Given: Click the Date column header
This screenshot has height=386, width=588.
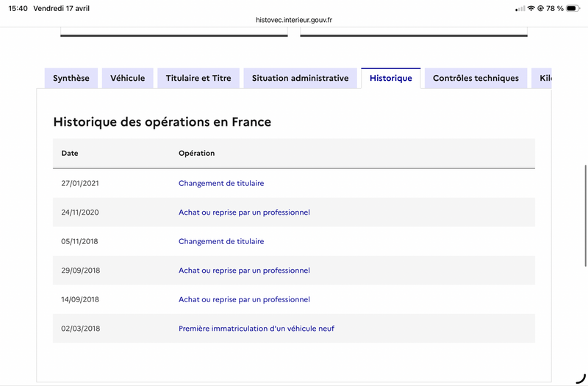Looking at the screenshot, I should click(x=70, y=153).
